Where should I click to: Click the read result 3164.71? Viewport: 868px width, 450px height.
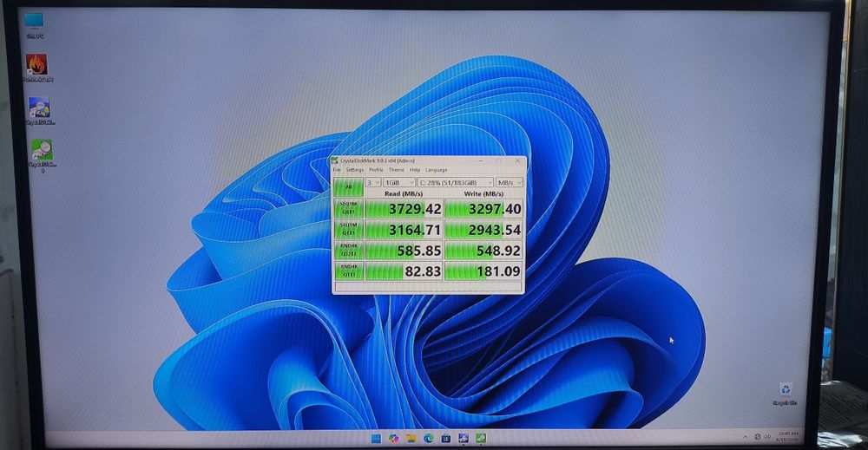pyautogui.click(x=404, y=230)
